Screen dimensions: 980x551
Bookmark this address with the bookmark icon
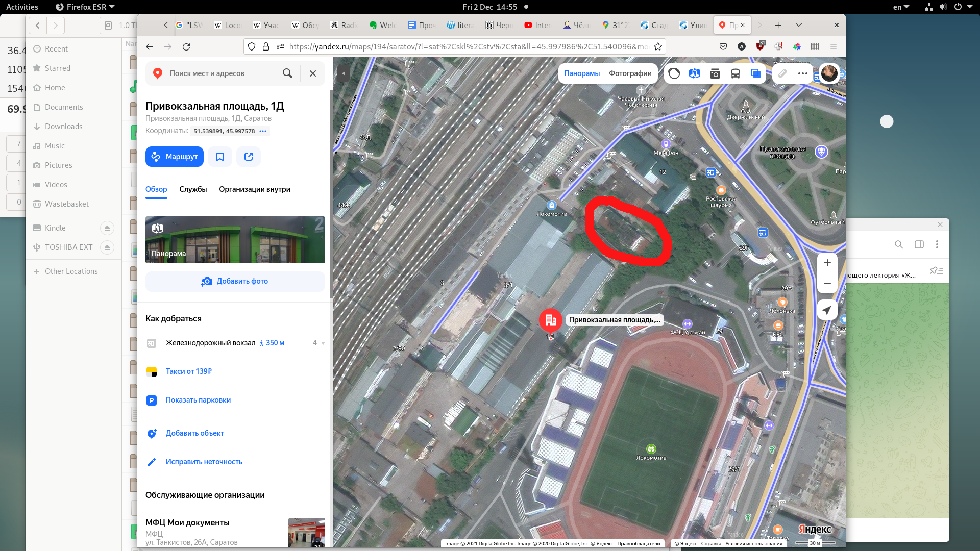pos(220,157)
